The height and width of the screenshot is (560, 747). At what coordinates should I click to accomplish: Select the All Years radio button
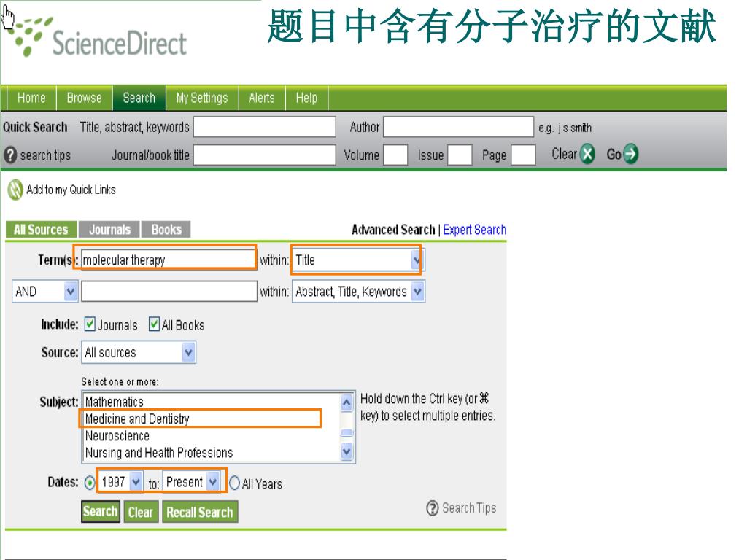point(234,483)
